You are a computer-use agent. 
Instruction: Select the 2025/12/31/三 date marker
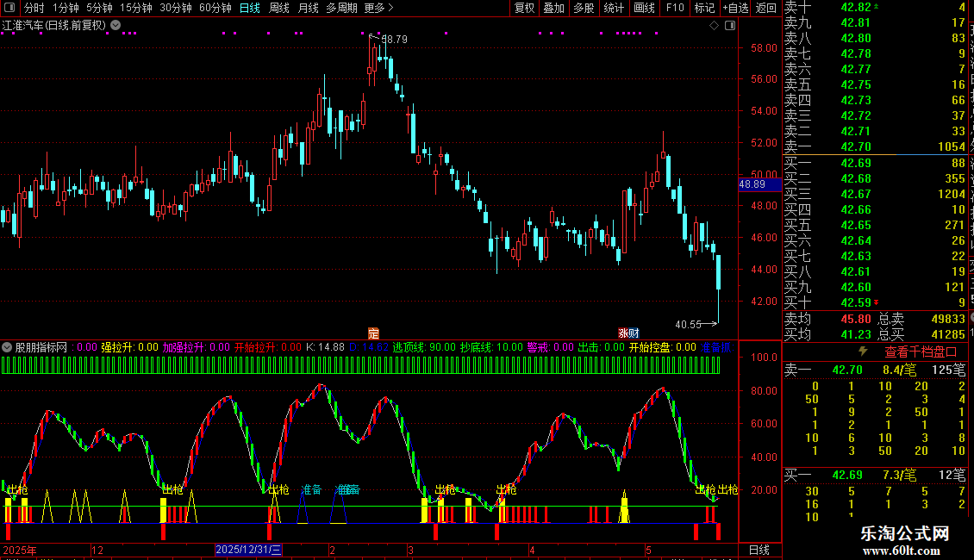248,550
